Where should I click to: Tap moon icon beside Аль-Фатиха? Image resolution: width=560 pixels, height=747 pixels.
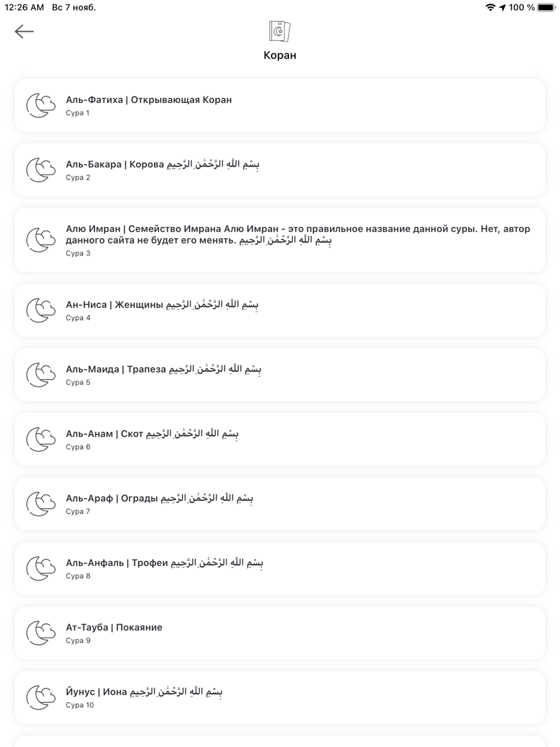(41, 105)
